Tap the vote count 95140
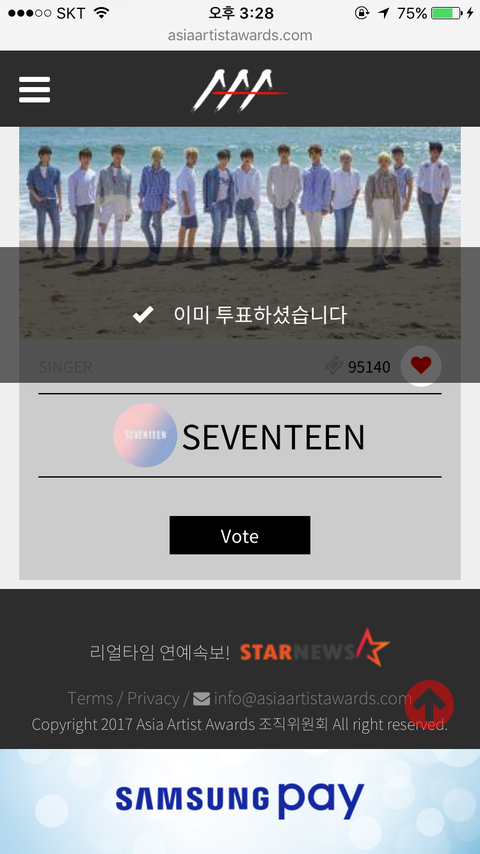This screenshot has width=480, height=854. click(369, 367)
